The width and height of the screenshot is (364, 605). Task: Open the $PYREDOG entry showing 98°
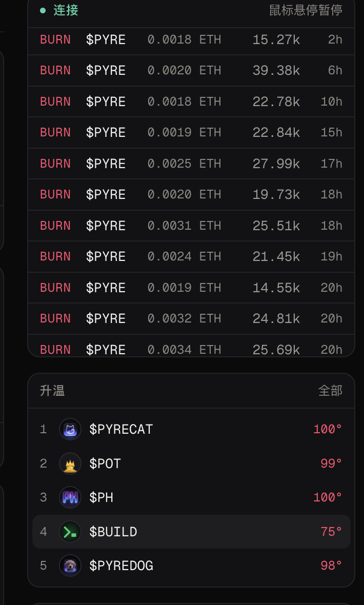point(191,566)
